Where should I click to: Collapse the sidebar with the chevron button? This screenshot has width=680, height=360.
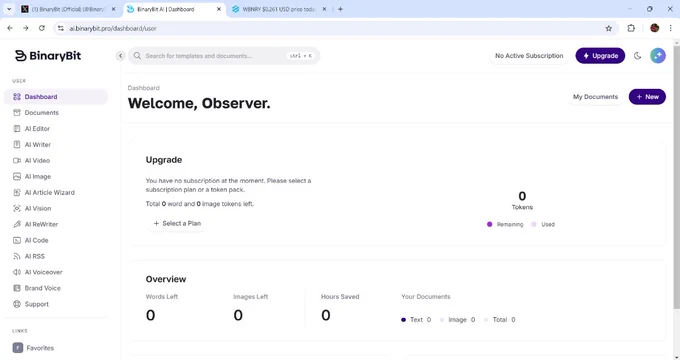121,56
